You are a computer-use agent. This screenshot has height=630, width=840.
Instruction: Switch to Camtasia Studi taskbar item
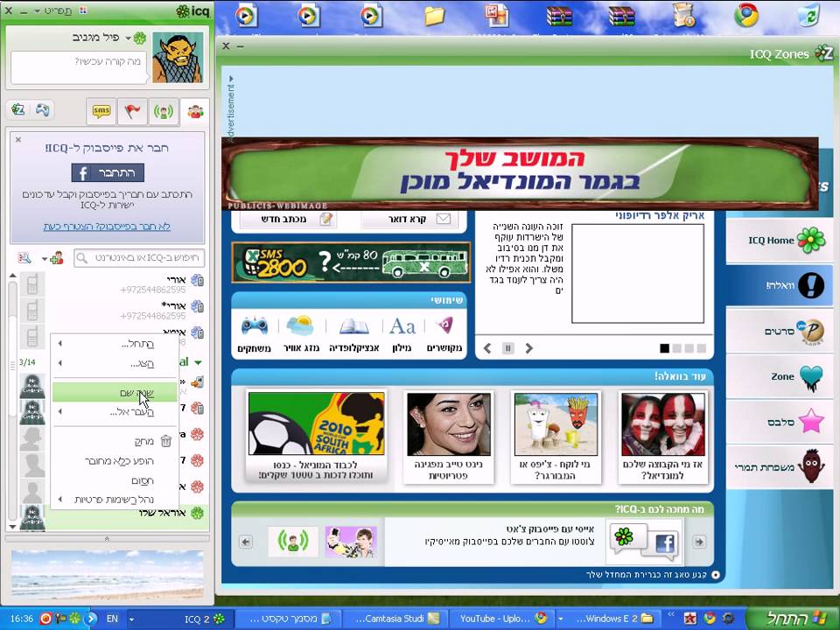pyautogui.click(x=395, y=619)
